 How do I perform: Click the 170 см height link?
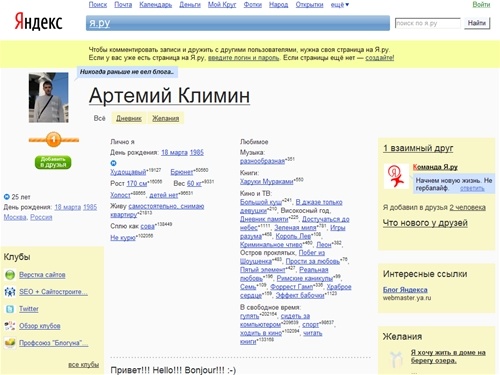click(x=137, y=184)
